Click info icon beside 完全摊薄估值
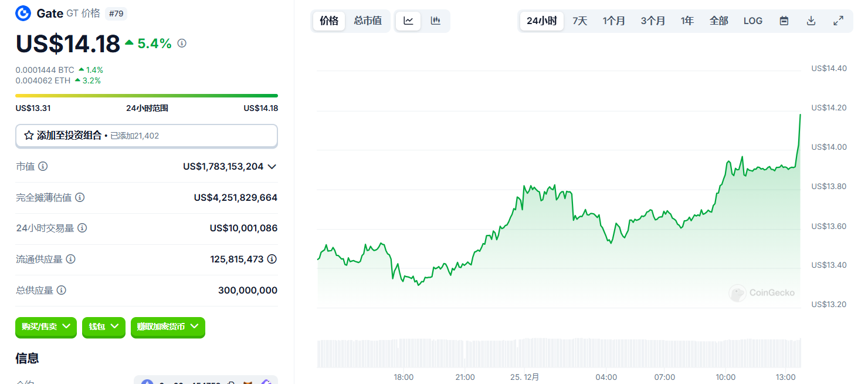 [x=80, y=197]
